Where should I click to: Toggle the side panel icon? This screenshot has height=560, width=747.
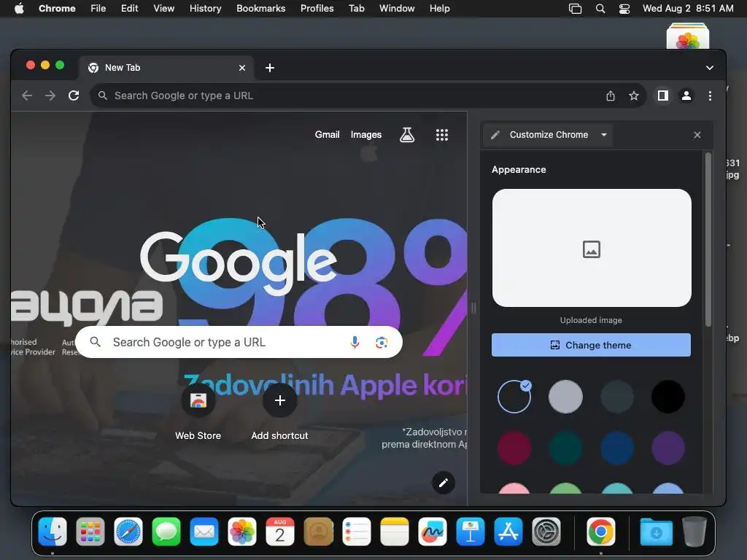tap(662, 96)
